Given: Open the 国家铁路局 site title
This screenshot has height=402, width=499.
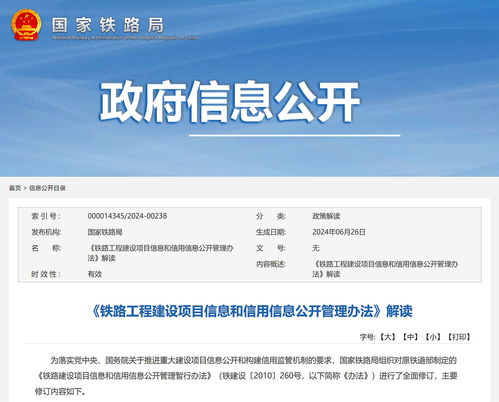Looking at the screenshot, I should coord(108,25).
